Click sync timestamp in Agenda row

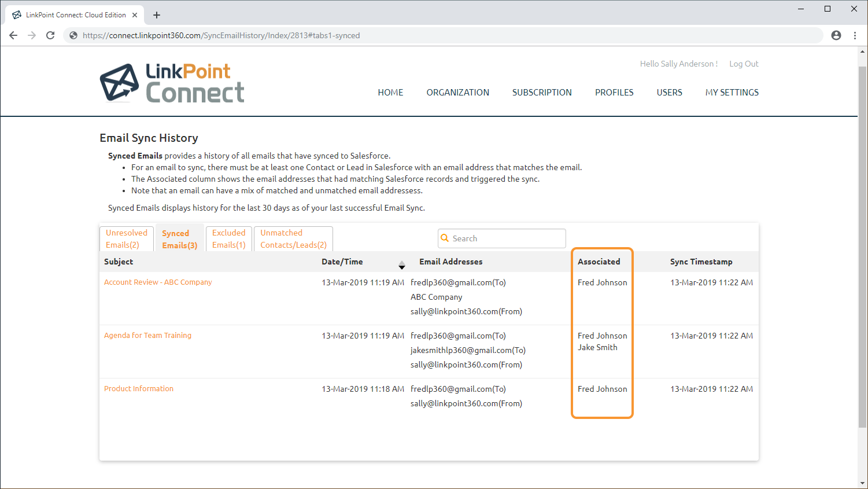pos(711,336)
